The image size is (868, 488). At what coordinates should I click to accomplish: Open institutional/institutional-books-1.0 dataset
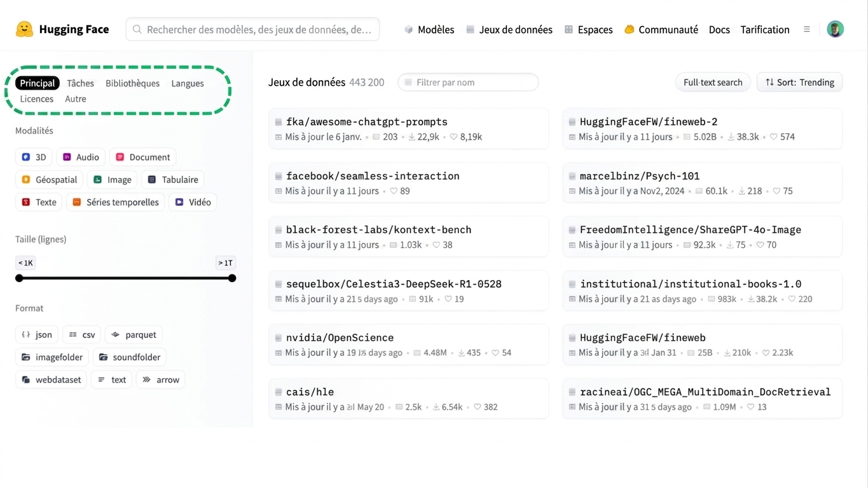pyautogui.click(x=702, y=290)
